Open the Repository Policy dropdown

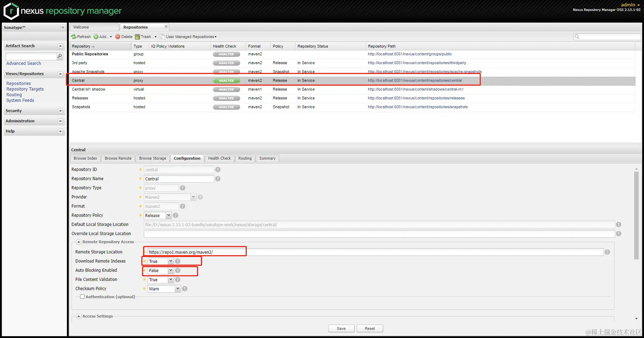pyautogui.click(x=168, y=216)
